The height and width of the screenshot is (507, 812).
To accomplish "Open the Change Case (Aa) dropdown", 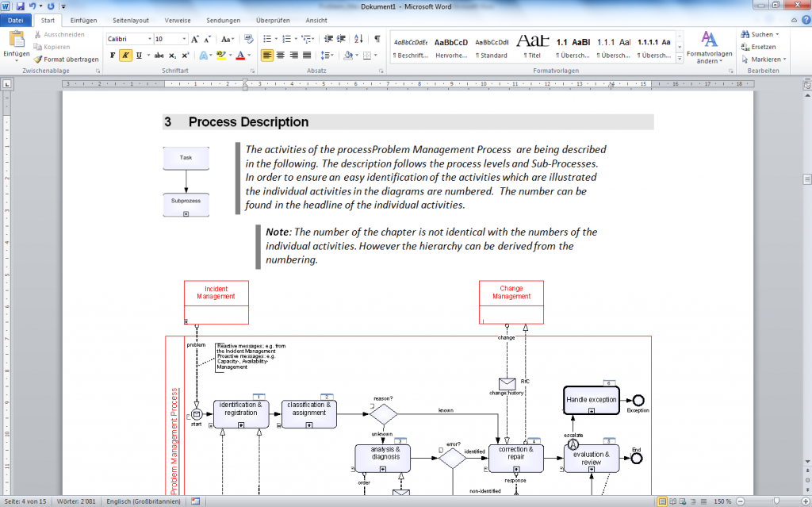I will 228,39.
